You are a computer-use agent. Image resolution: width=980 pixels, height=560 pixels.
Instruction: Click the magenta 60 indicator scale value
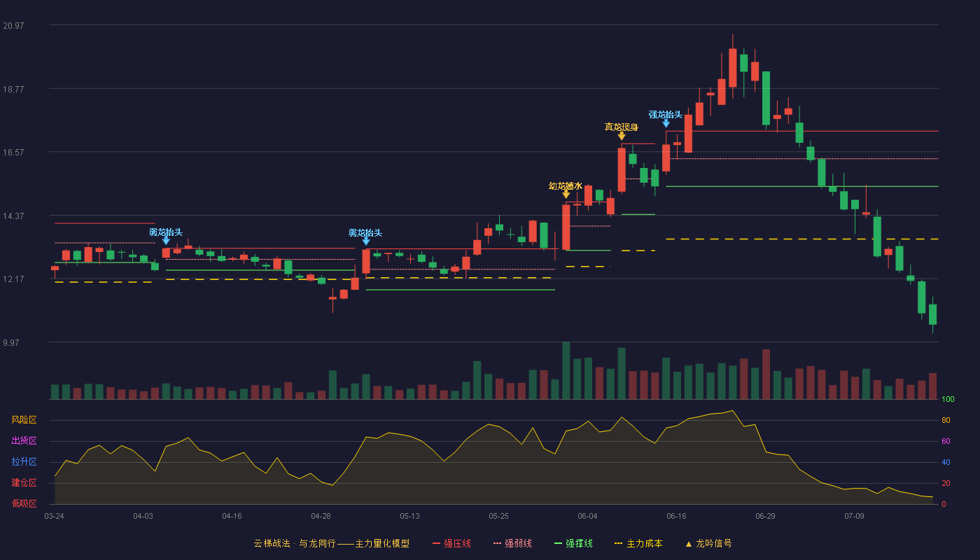pyautogui.click(x=946, y=442)
